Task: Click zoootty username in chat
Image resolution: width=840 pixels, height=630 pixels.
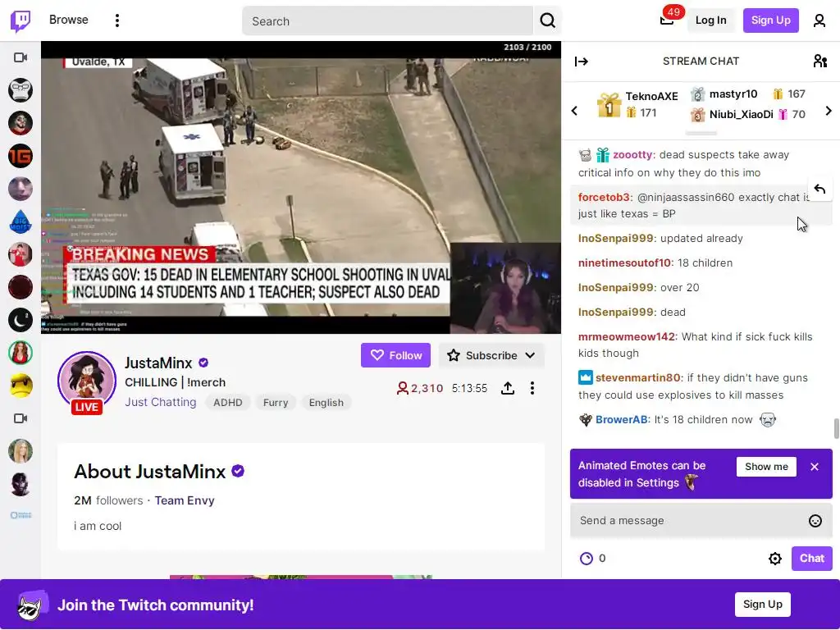Action: pyautogui.click(x=632, y=155)
